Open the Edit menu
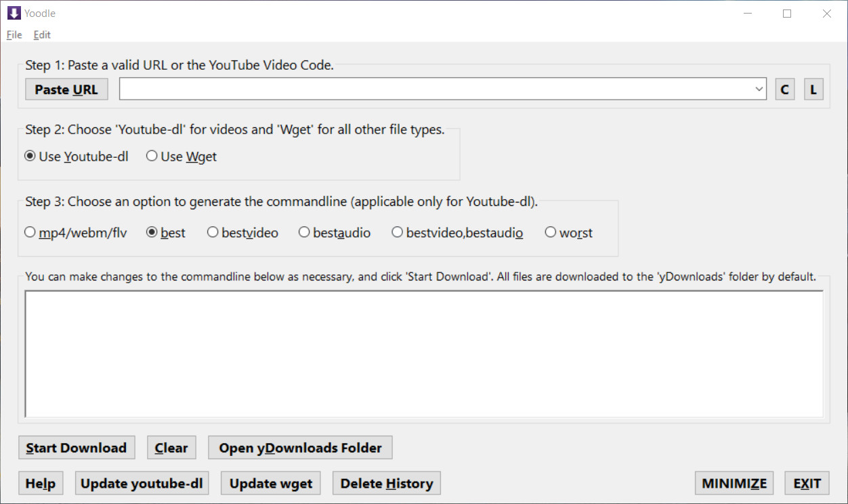The image size is (848, 504). (x=42, y=35)
